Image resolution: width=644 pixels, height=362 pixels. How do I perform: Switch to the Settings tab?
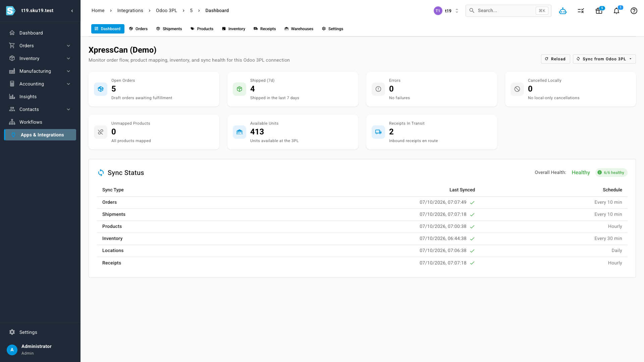(x=332, y=29)
